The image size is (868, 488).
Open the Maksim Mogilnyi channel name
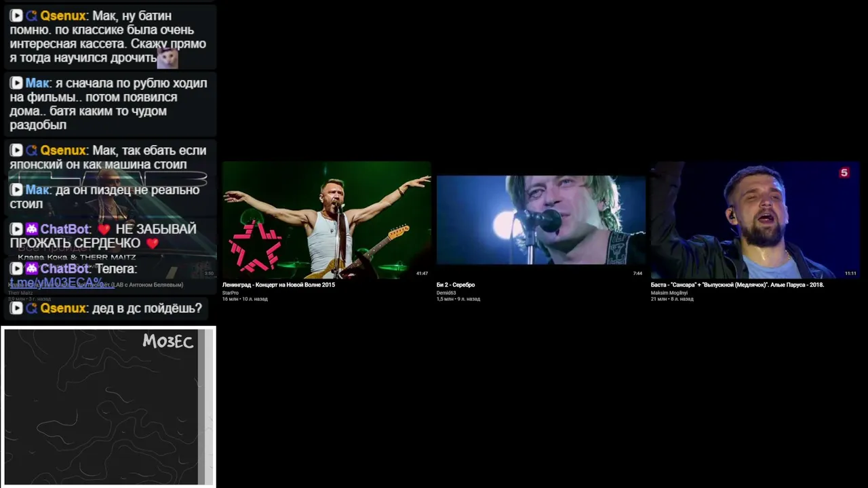click(669, 293)
